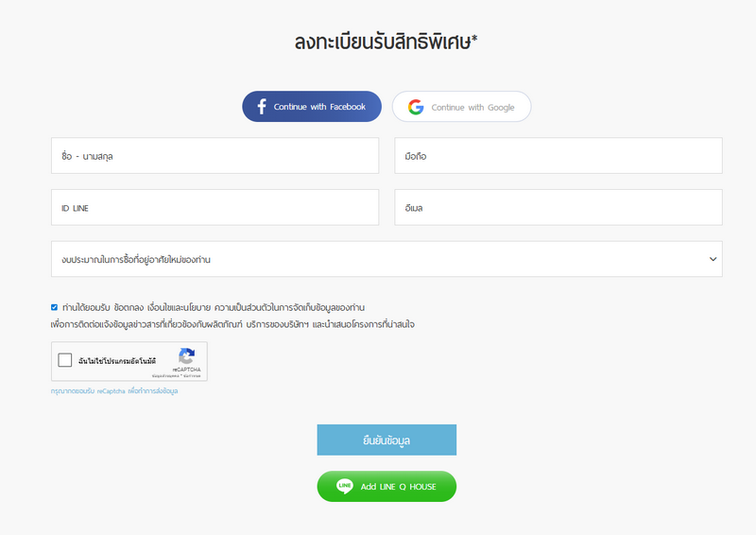
Task: Untick the terms and privacy consent checkbox
Action: (x=55, y=307)
